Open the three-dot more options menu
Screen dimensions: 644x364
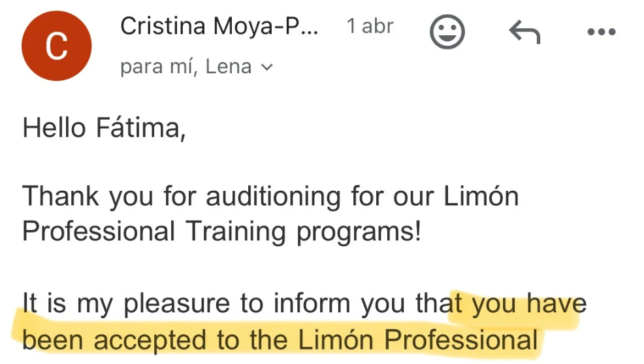point(602,31)
